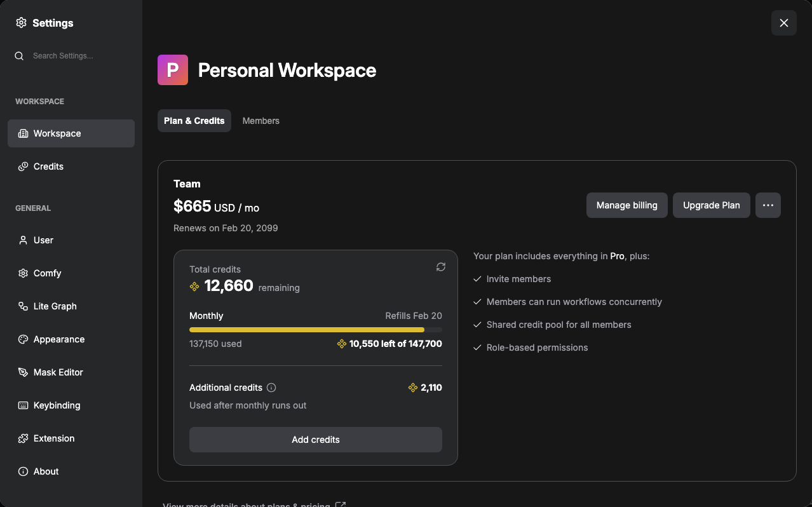Click the credit icon beside 2,110
The image size is (812, 507).
pos(413,388)
